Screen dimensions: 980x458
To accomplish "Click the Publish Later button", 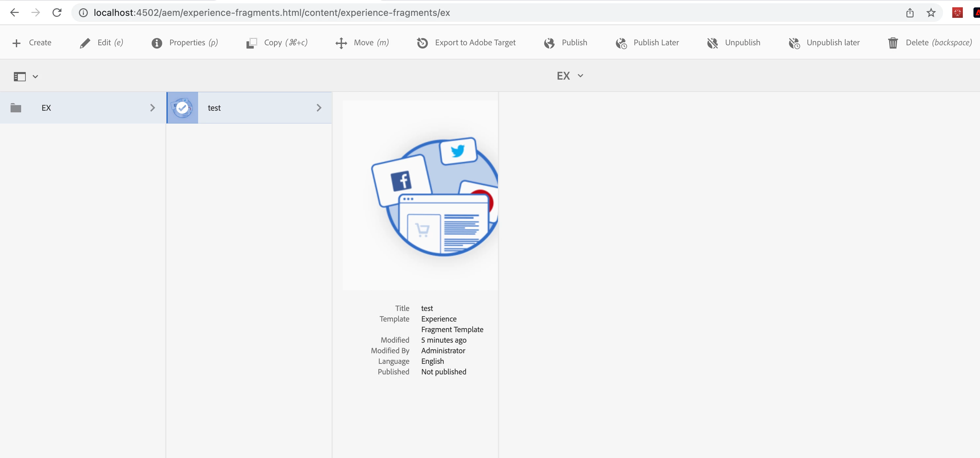I will pos(655,43).
